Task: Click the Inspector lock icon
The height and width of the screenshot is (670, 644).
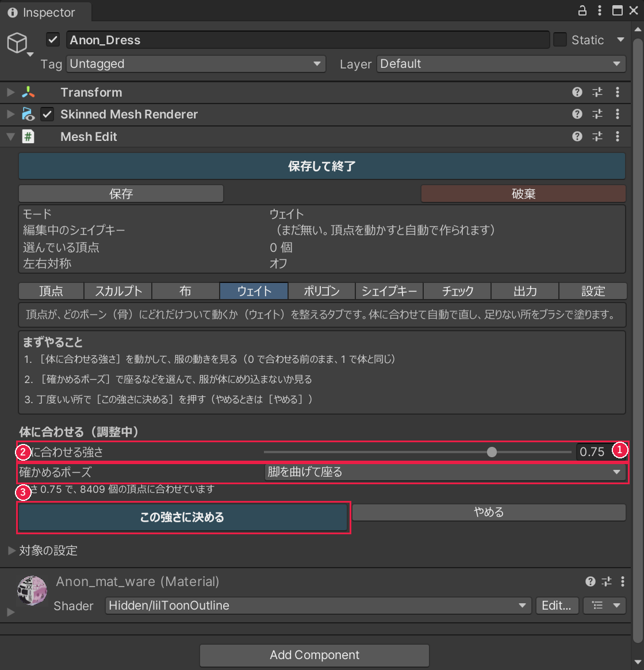Action: point(582,11)
